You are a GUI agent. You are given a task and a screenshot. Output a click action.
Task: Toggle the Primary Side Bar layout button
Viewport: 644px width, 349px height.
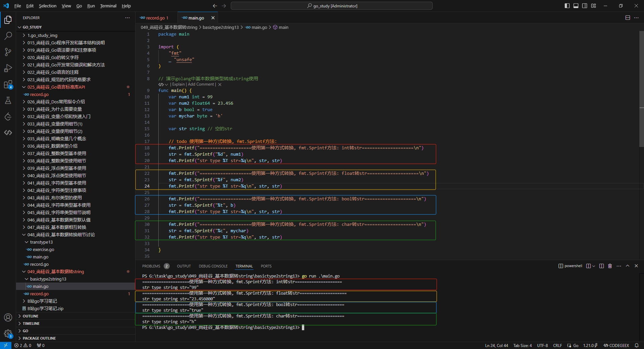(x=567, y=6)
